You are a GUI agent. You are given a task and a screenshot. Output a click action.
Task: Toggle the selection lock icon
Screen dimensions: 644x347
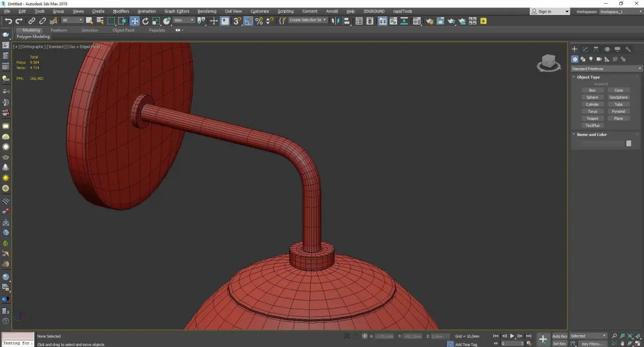[x=356, y=336]
